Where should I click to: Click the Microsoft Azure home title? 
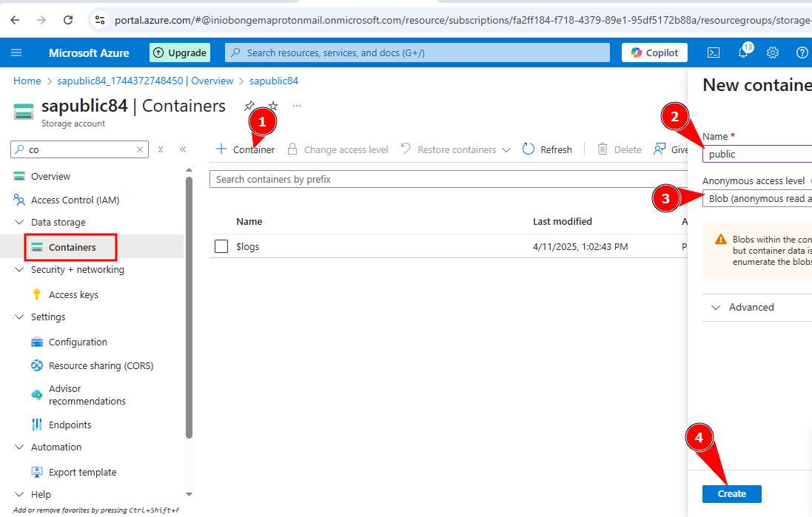(x=89, y=53)
